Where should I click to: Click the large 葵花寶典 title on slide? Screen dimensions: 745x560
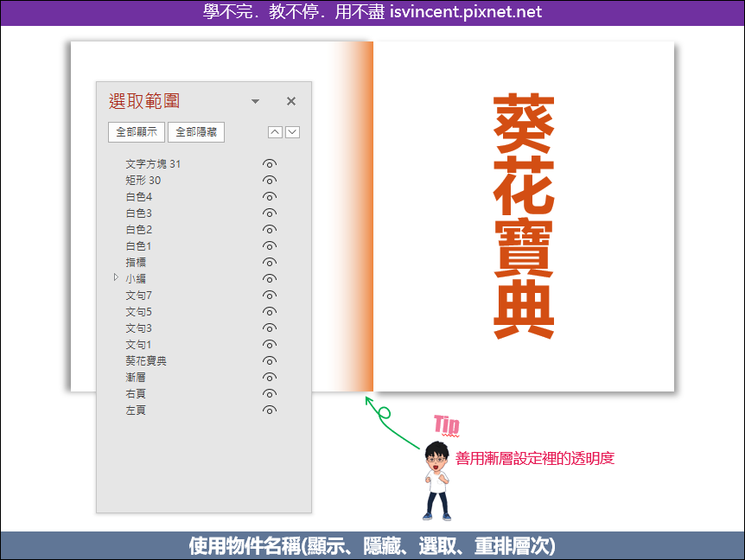(x=524, y=216)
